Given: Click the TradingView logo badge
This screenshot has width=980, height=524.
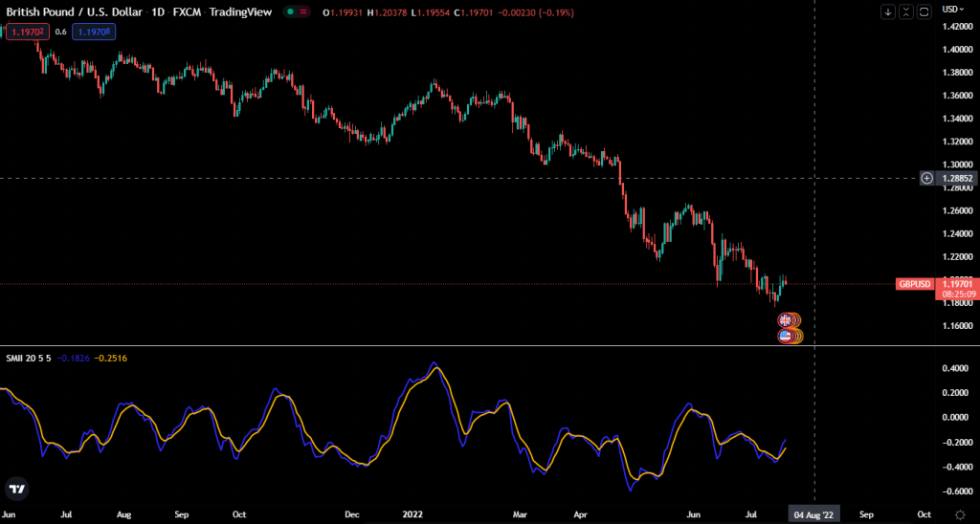Looking at the screenshot, I should 17,489.
